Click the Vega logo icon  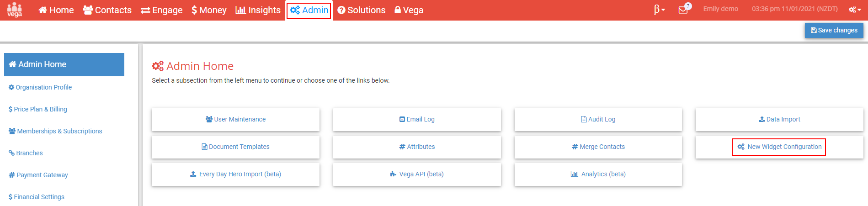pos(15,10)
